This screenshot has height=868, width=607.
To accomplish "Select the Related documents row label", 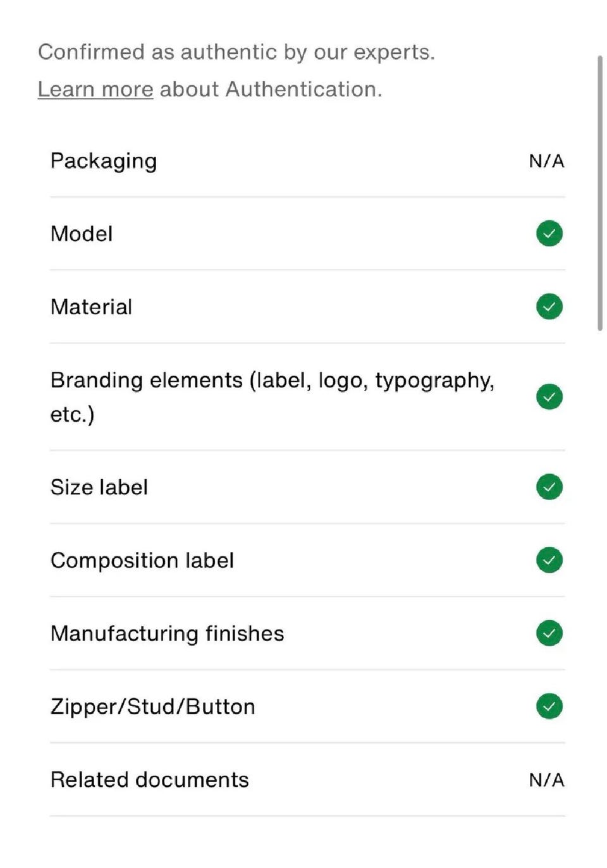I will tap(149, 779).
